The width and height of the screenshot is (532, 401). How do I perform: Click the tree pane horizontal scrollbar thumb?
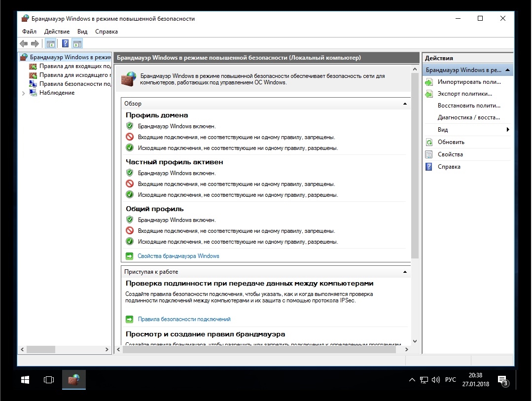tap(41, 349)
